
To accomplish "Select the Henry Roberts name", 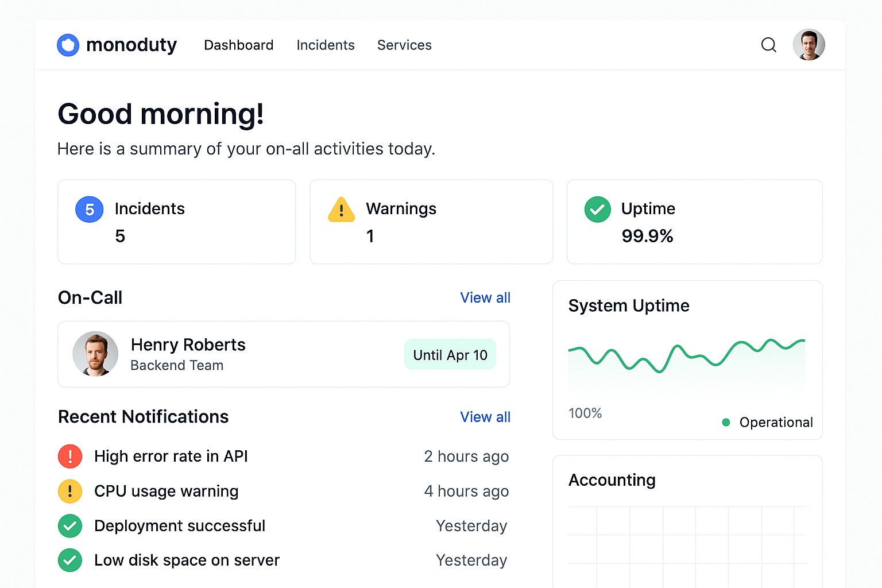I will tap(188, 345).
